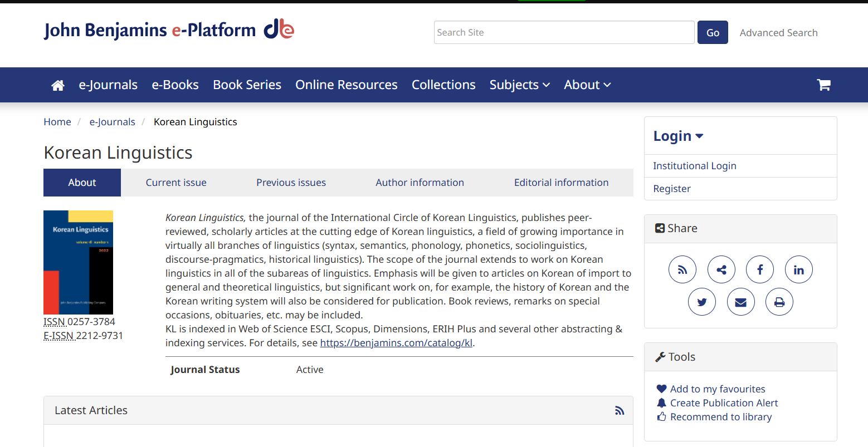
Task: Click the E-ISSN abbreviation label
Action: pos(58,336)
